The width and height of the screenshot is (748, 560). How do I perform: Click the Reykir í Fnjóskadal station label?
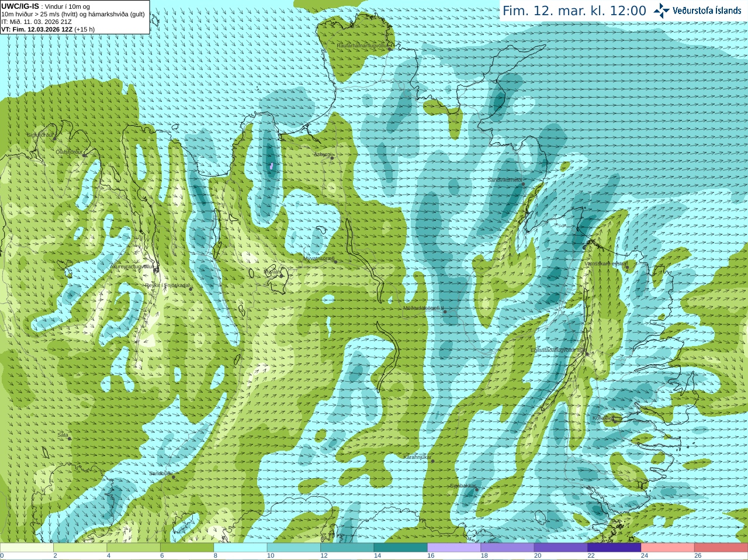tap(167, 285)
